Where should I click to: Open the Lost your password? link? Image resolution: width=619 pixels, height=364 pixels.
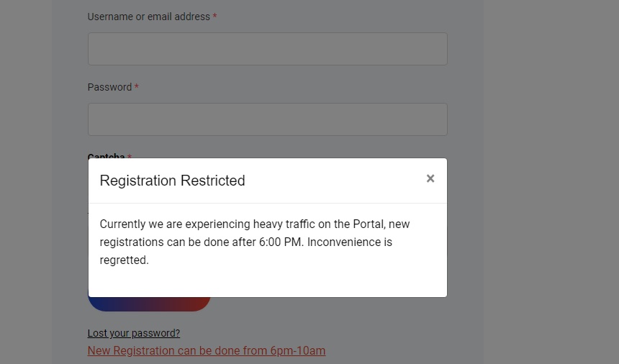(x=133, y=333)
